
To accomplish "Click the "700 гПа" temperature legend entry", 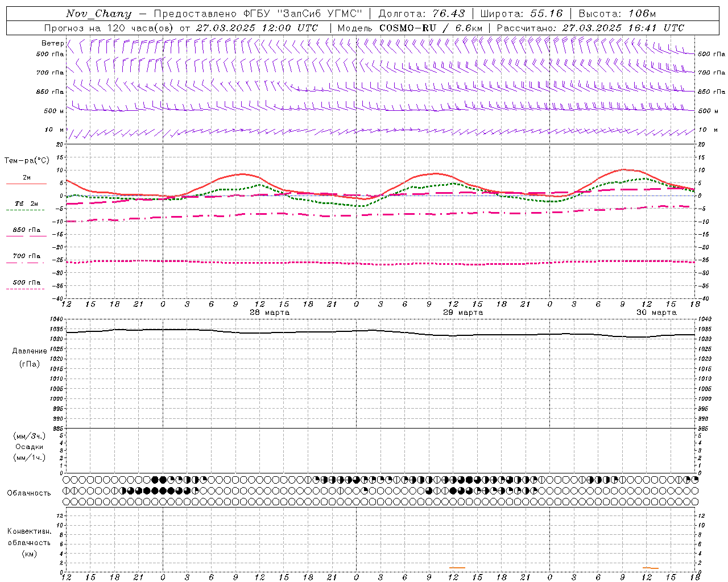I will tap(27, 256).
